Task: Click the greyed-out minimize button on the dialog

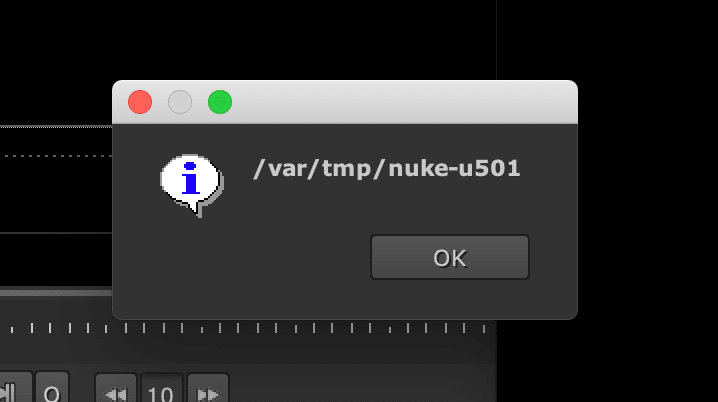Action: (x=180, y=102)
